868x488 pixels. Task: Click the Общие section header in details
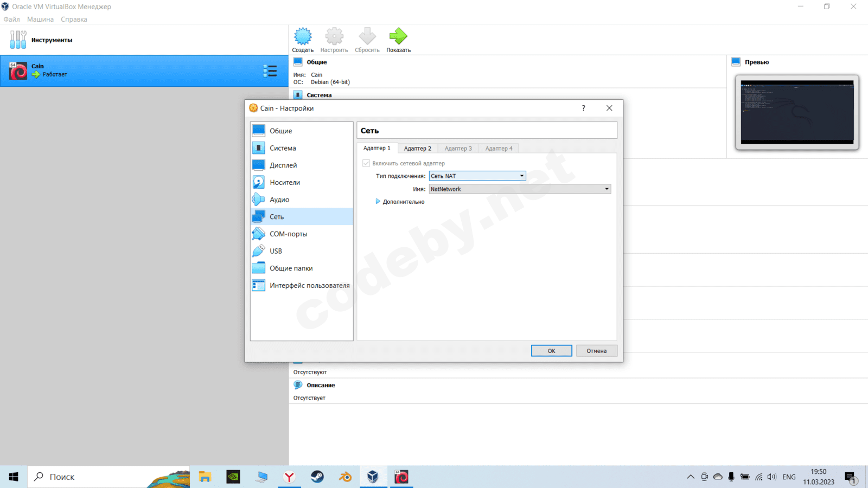(x=316, y=62)
